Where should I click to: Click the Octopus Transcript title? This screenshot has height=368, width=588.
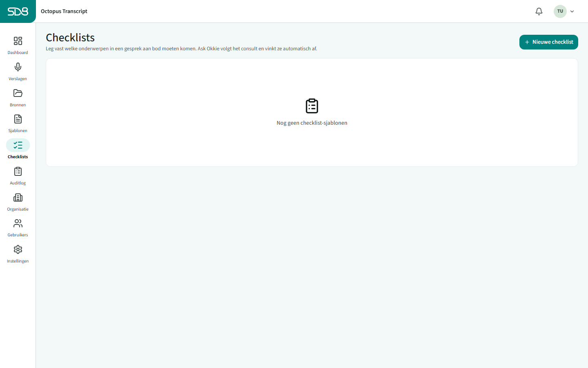pyautogui.click(x=64, y=11)
